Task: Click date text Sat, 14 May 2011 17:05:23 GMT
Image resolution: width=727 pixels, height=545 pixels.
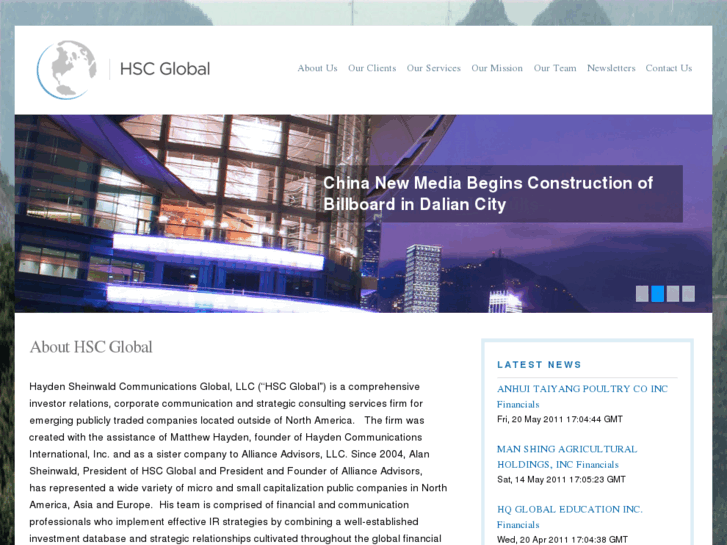Action: click(561, 480)
